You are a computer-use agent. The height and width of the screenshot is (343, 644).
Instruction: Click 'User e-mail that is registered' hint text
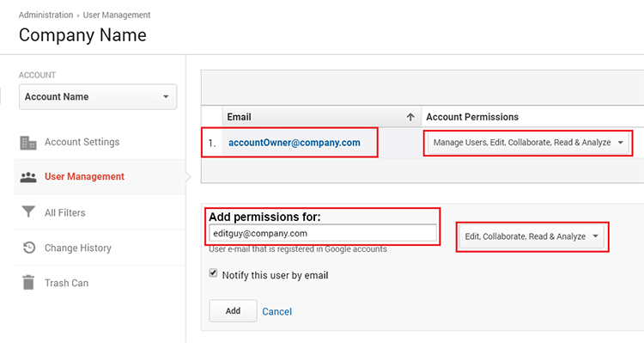tap(298, 249)
